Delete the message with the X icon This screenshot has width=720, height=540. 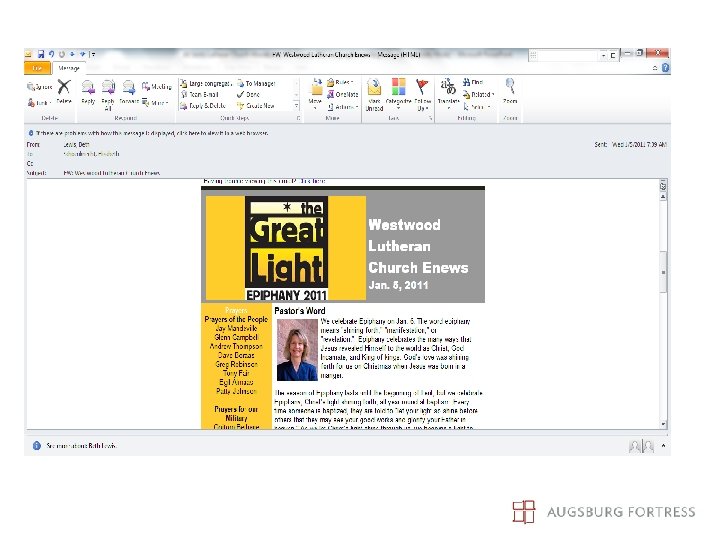click(x=64, y=90)
